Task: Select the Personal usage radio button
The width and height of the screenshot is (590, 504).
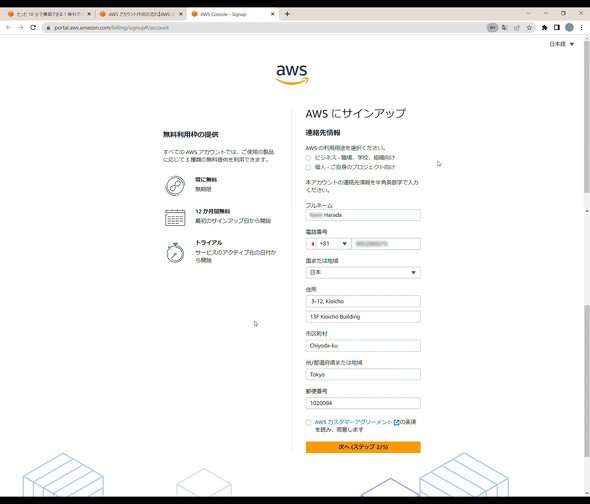Action: click(x=308, y=167)
